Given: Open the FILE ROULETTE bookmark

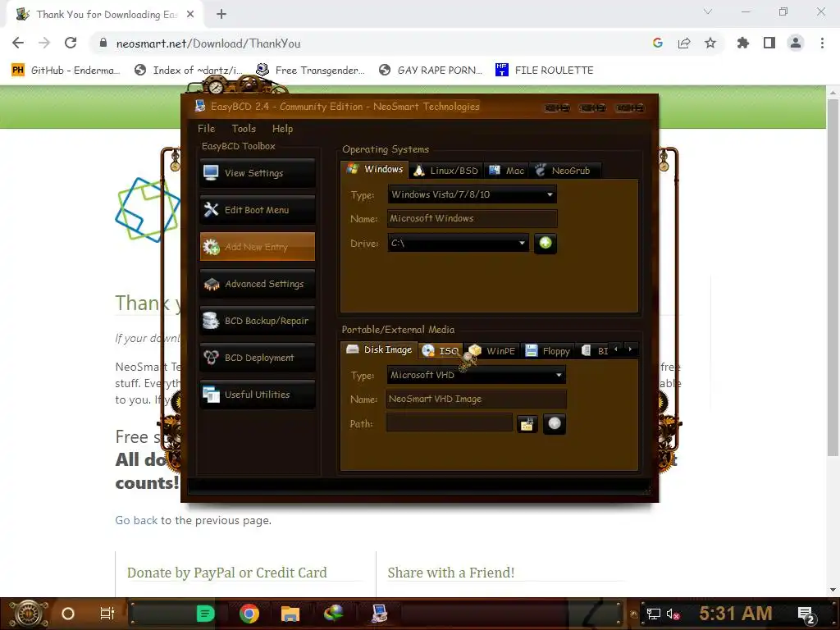Looking at the screenshot, I should [x=545, y=71].
